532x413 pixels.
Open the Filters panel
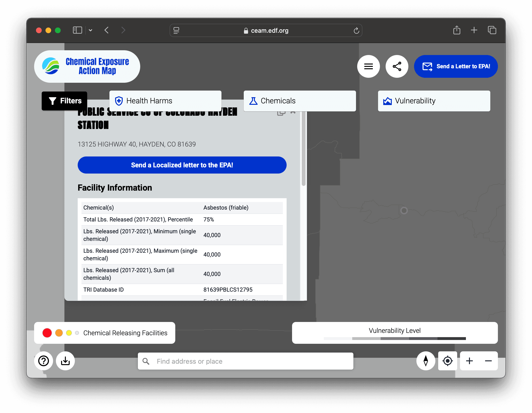(x=65, y=101)
